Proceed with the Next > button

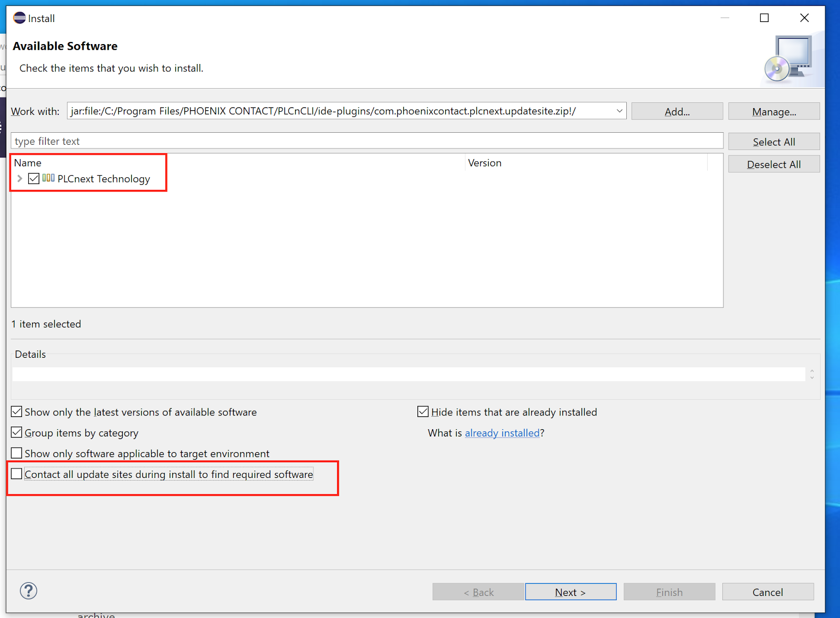(x=571, y=592)
